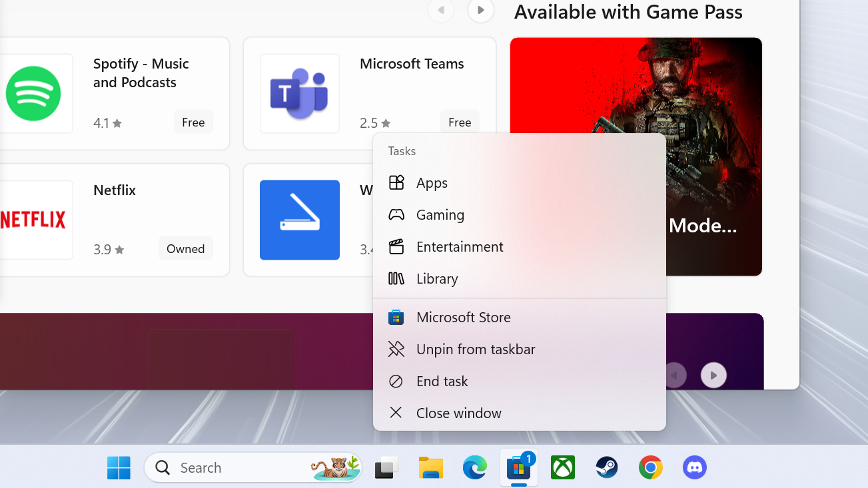Click the right carousel arrow at top
868x488 pixels.
click(x=480, y=11)
